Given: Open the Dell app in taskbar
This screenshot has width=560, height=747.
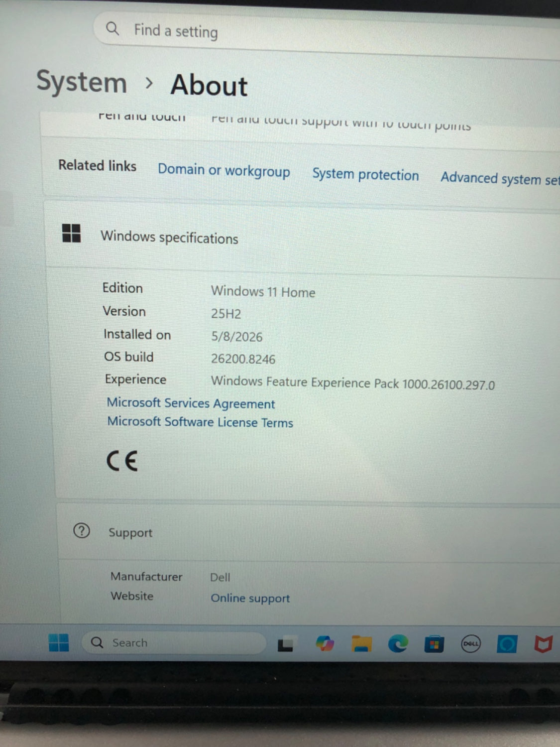Looking at the screenshot, I should [x=470, y=644].
